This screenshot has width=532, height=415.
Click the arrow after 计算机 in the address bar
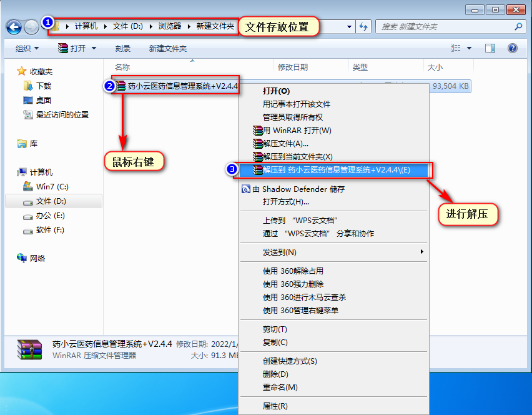[105, 26]
